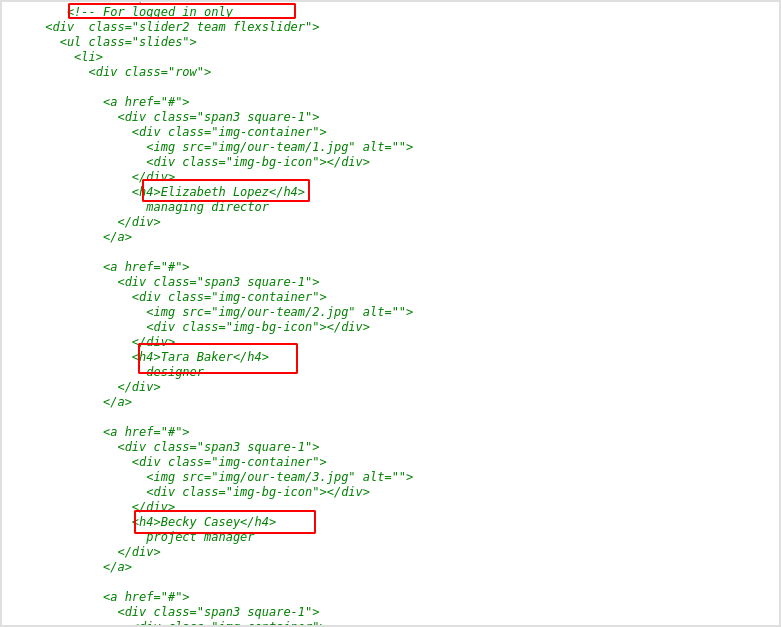
Task: Click the second a href="#" anchor line
Action: (146, 266)
